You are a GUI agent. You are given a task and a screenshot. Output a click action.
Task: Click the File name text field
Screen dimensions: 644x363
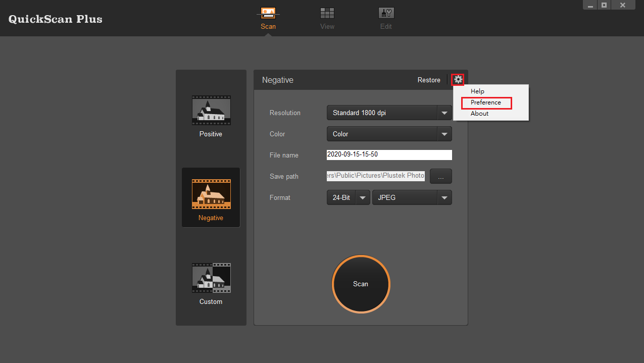[389, 155]
